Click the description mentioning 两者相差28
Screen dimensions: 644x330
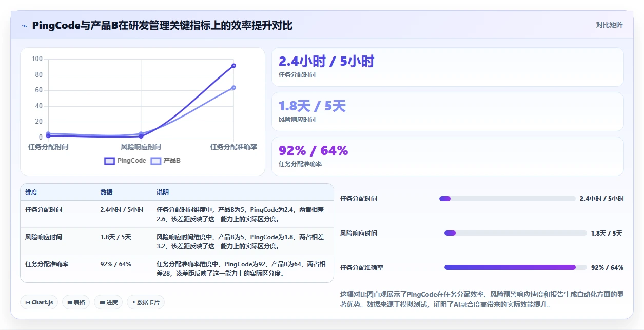241,269
